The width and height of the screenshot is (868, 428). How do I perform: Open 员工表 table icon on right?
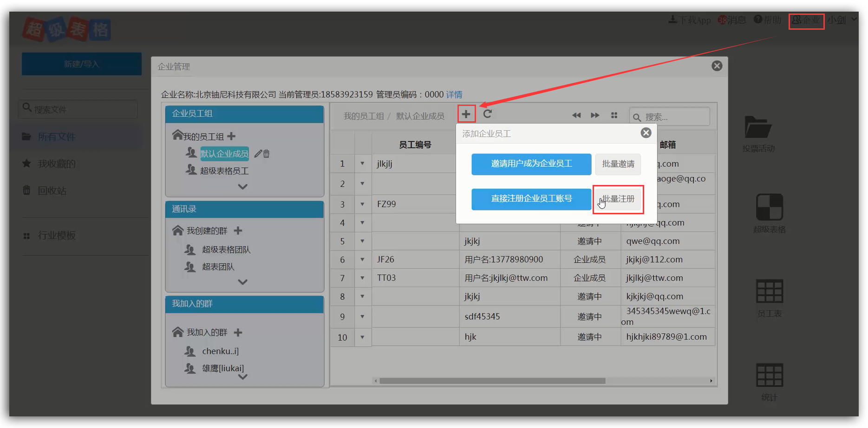(770, 291)
